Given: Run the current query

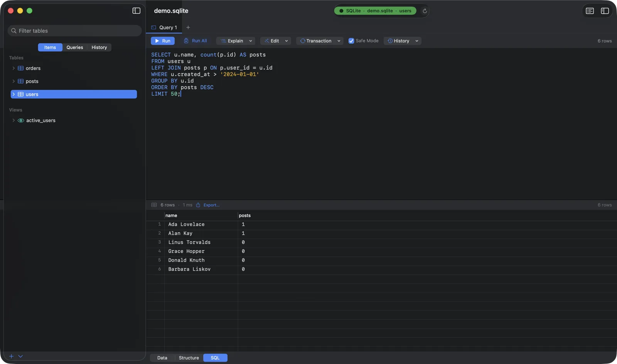Looking at the screenshot, I should point(163,41).
